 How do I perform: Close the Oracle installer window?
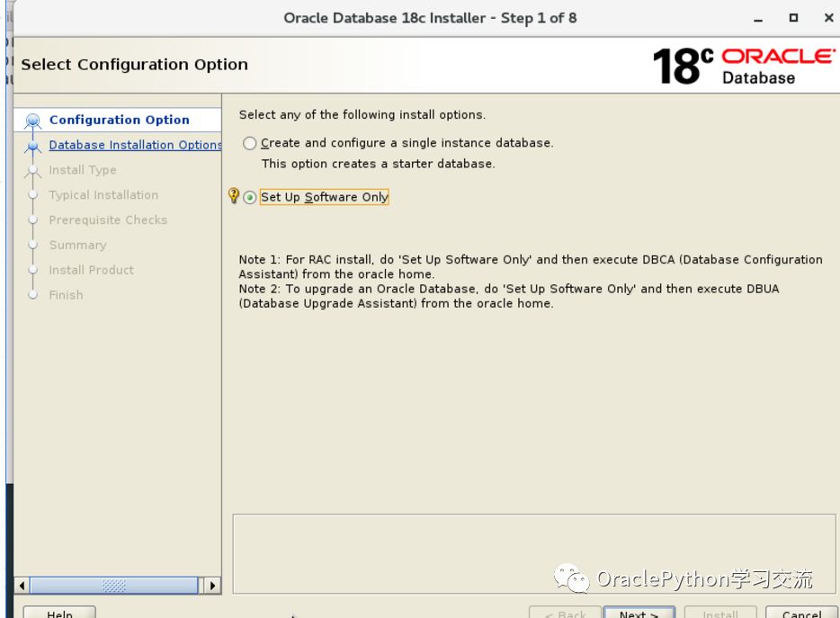point(828,18)
